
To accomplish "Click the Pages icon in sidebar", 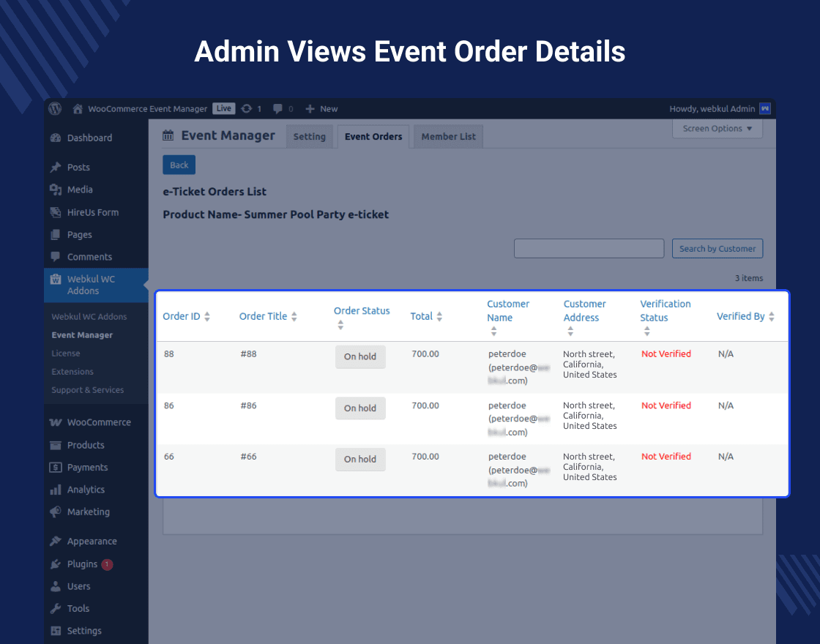I will tap(56, 235).
